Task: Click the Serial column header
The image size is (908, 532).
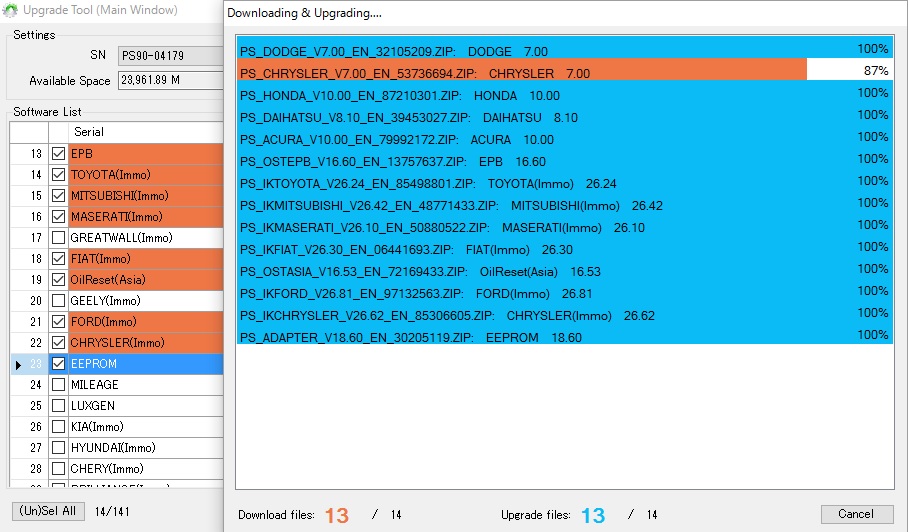Action: click(145, 132)
